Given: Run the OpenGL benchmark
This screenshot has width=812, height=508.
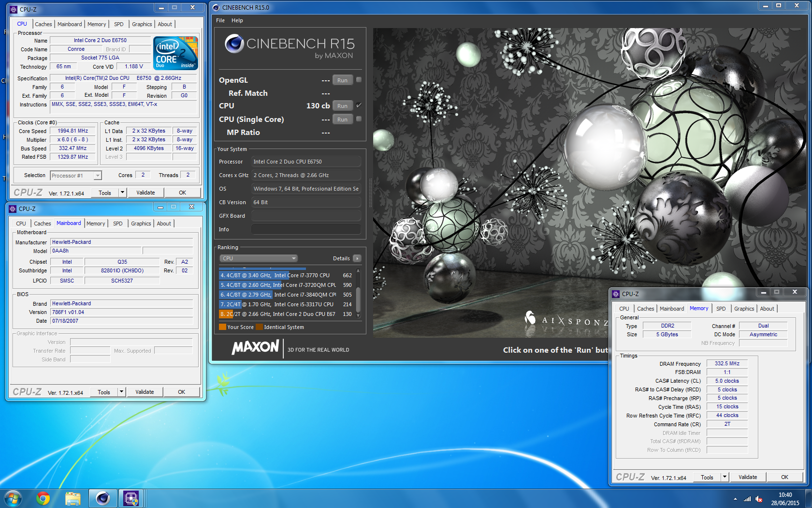Looking at the screenshot, I should point(342,80).
